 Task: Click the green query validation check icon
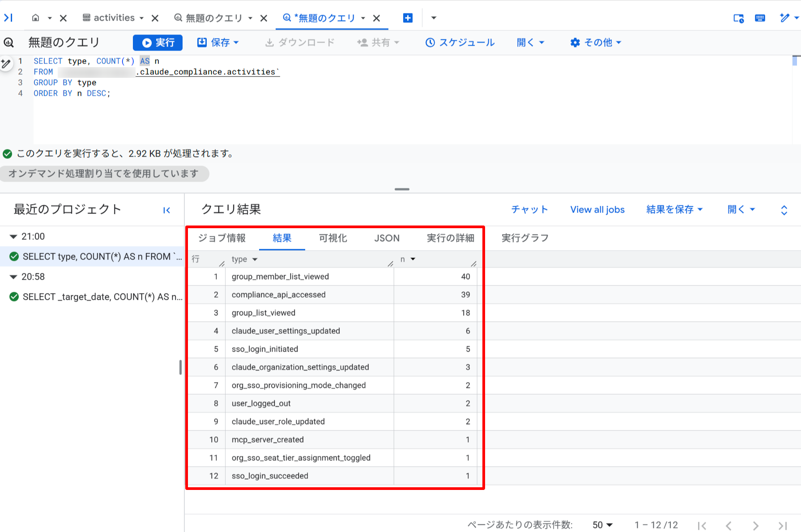[x=7, y=154]
